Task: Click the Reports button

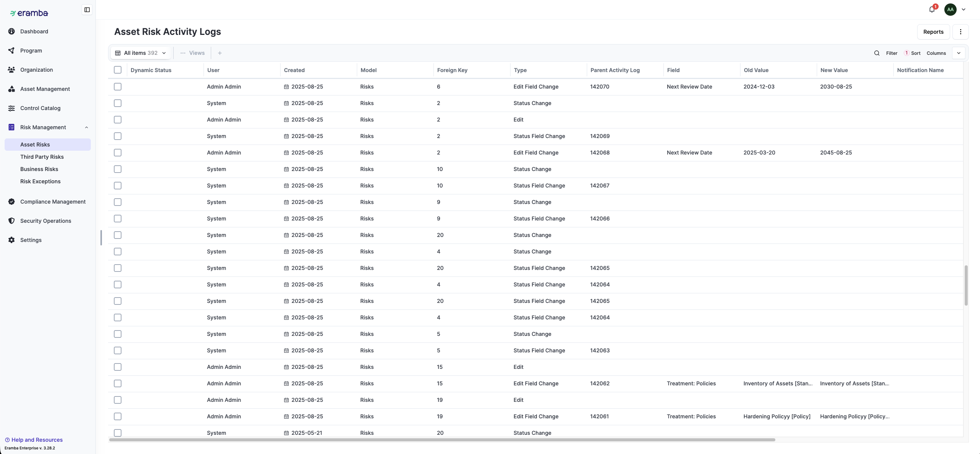Action: (x=933, y=32)
